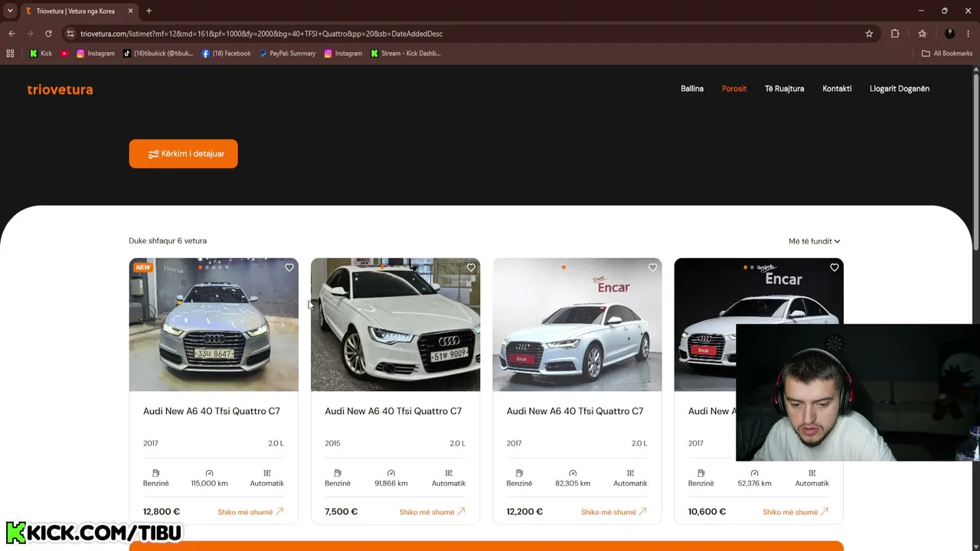The image size is (980, 551).
Task: Toggle the heart on the 10,600 € Audi
Action: coord(835,267)
